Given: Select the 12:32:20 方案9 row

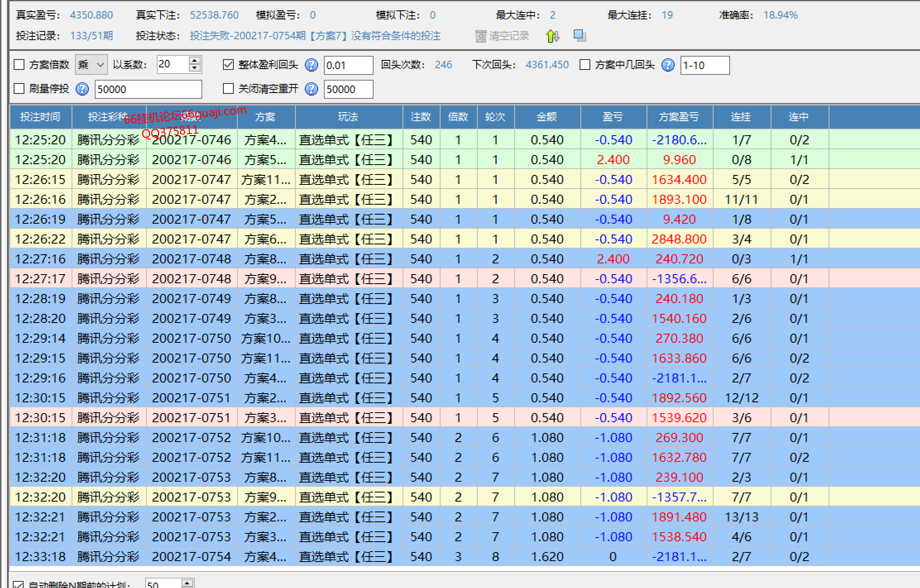Looking at the screenshot, I should 465,497.
